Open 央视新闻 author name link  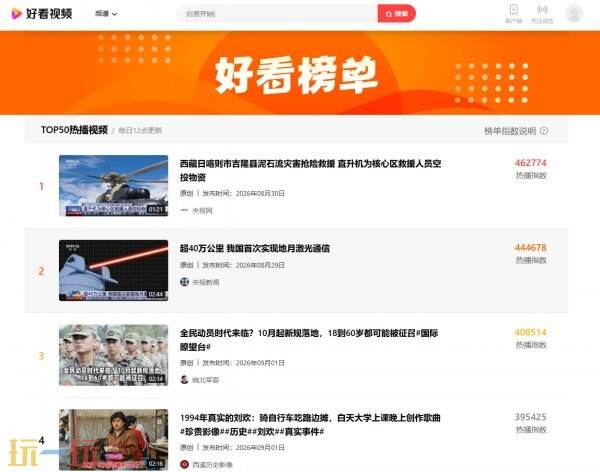[x=205, y=283]
